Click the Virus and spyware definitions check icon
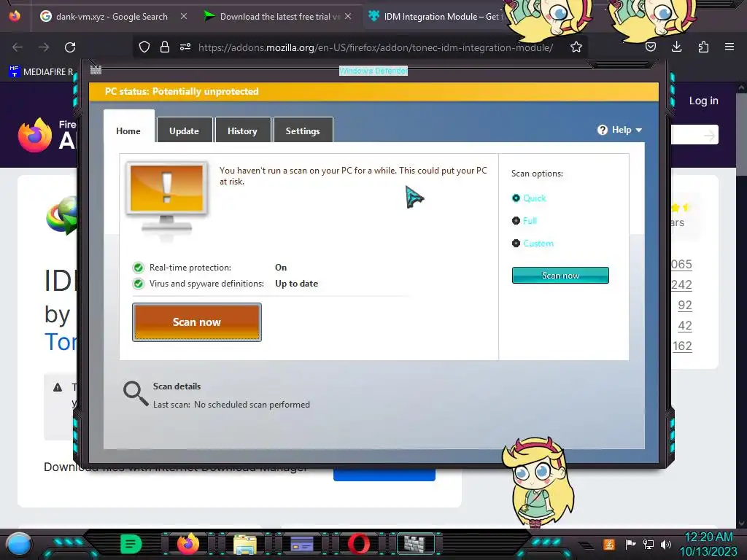This screenshot has width=747, height=560. pos(138,284)
